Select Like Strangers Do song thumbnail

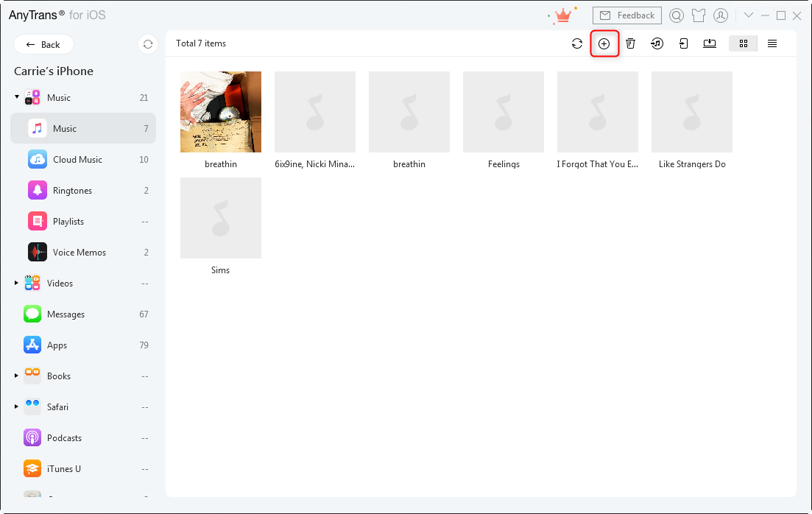tap(692, 112)
